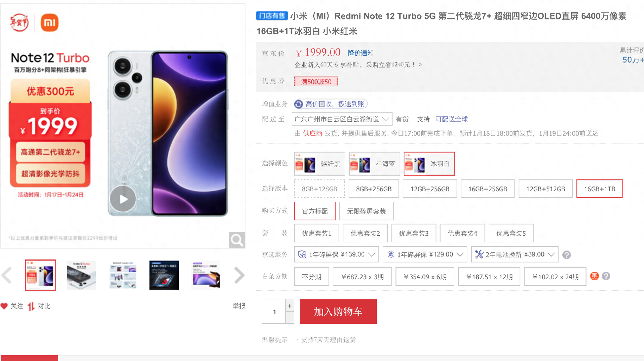Image resolution: width=644 pixels, height=361 pixels.
Task: Open delivery address dropdown
Action: tap(342, 119)
